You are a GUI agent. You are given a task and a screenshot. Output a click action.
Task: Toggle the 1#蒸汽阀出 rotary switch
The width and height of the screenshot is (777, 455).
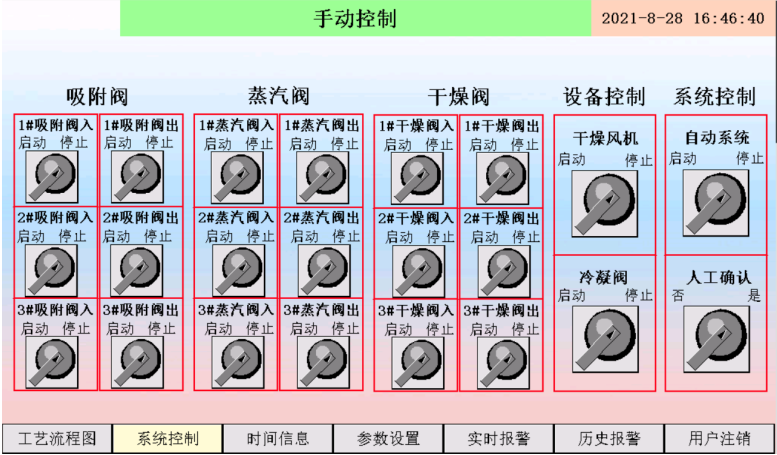point(323,177)
